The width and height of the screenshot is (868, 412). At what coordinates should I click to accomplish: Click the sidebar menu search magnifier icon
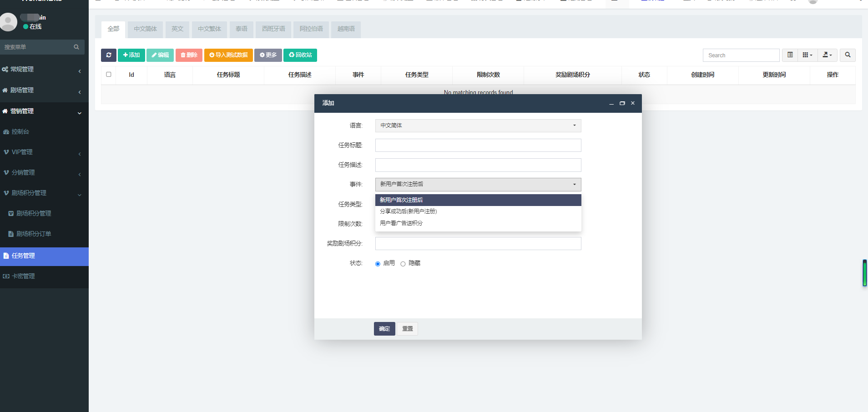coord(76,47)
